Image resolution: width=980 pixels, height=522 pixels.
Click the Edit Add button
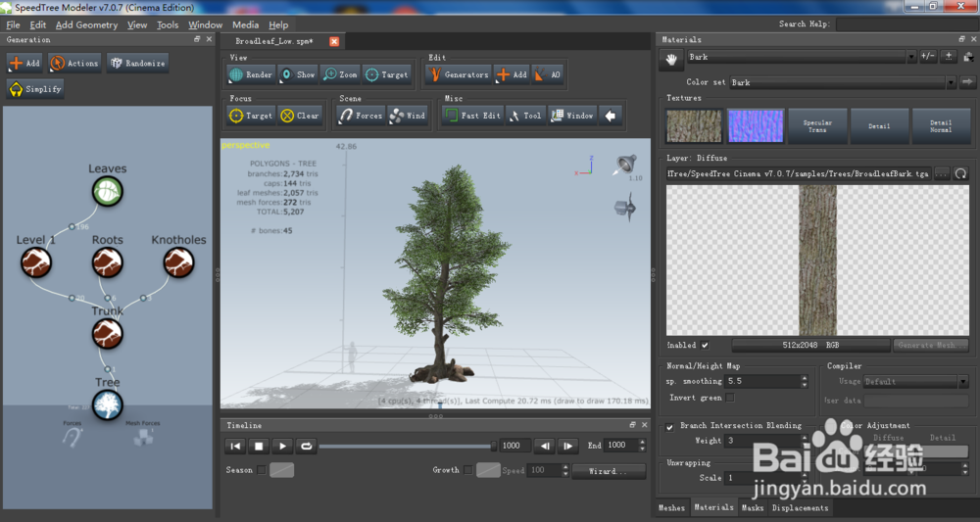point(512,74)
